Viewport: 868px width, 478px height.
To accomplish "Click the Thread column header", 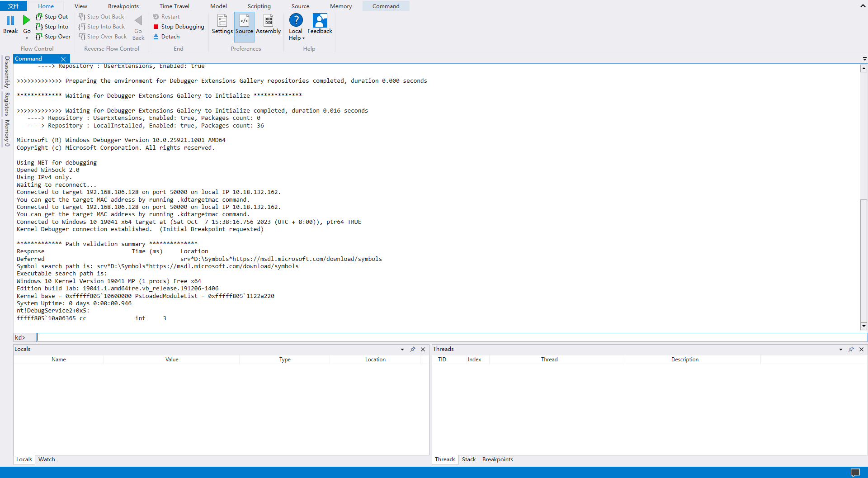I will tap(549, 360).
